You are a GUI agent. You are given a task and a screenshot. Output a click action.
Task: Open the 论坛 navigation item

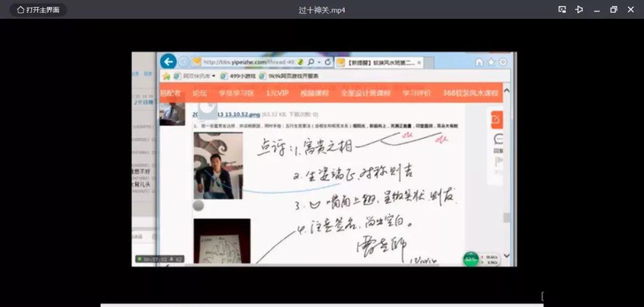200,93
